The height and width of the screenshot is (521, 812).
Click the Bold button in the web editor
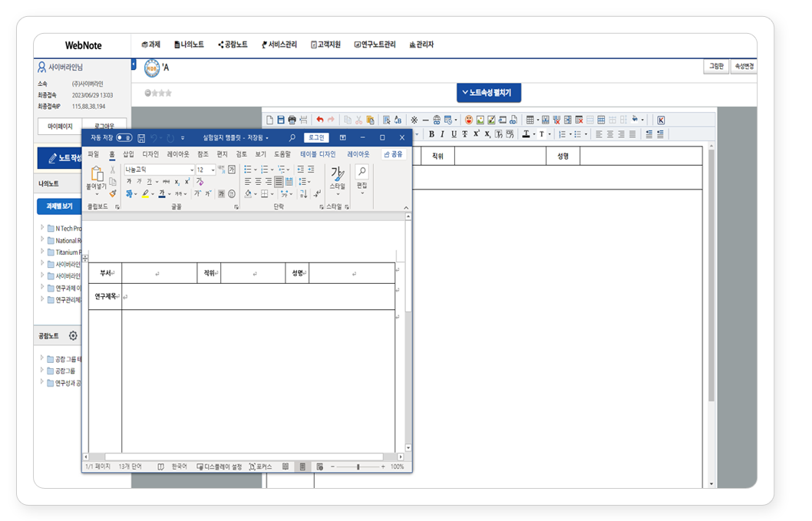point(431,134)
